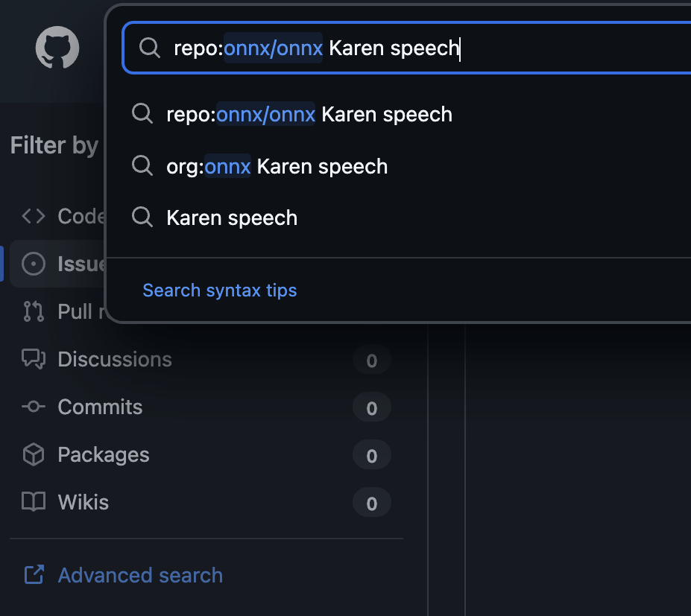Viewport: 691px width, 616px height.
Task: Open the Advanced search link
Action: [x=140, y=575]
